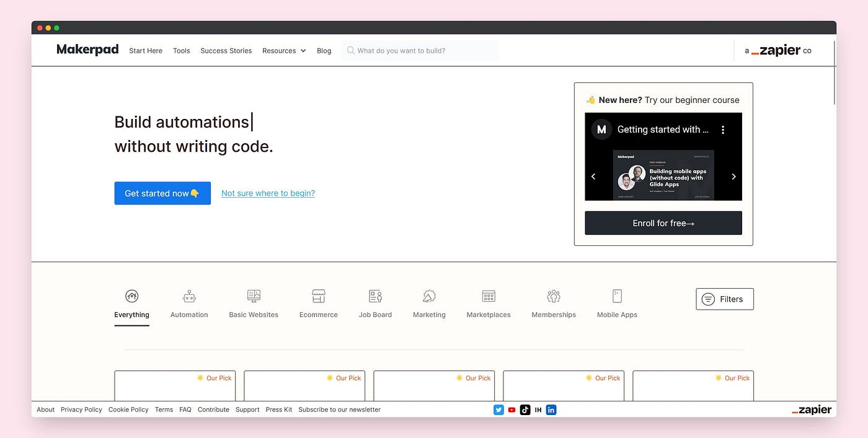Open Makerpad's YouTube channel icon
Viewport: 868px width, 438px height.
coord(511,410)
